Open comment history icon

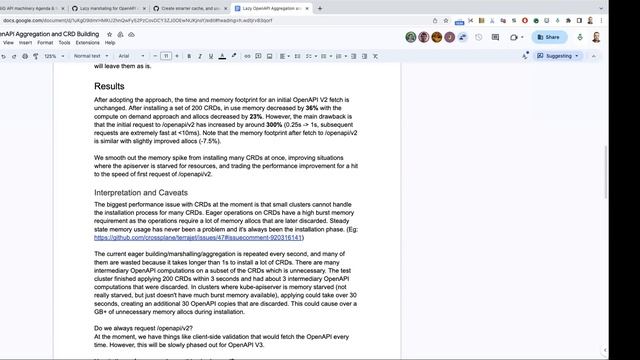[x=495, y=37]
